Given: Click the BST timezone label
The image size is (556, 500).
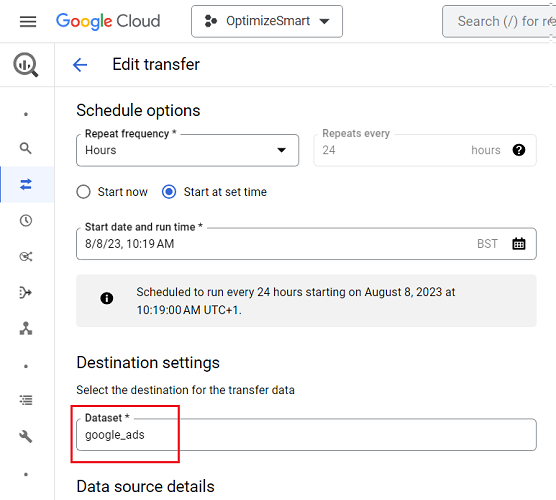Looking at the screenshot, I should pyautogui.click(x=487, y=244).
